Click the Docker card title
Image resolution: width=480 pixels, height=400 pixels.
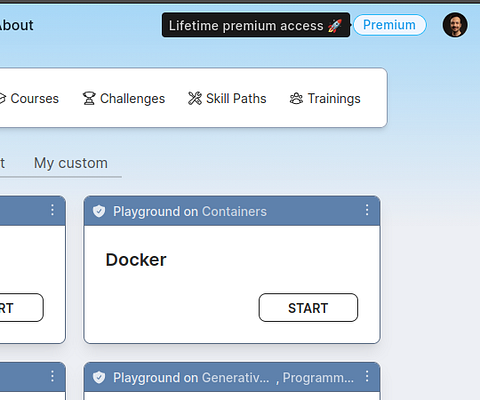pyautogui.click(x=136, y=260)
